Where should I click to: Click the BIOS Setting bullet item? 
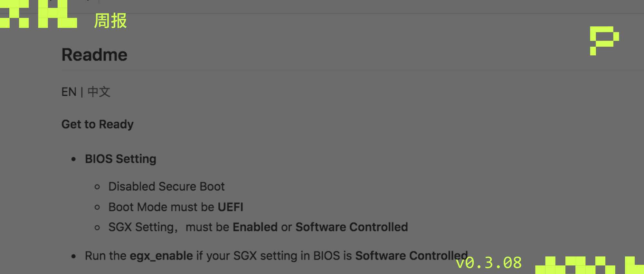click(120, 159)
